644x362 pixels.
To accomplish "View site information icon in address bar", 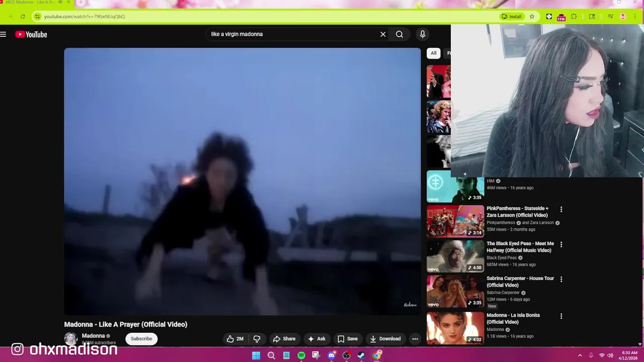I will [37, 17].
